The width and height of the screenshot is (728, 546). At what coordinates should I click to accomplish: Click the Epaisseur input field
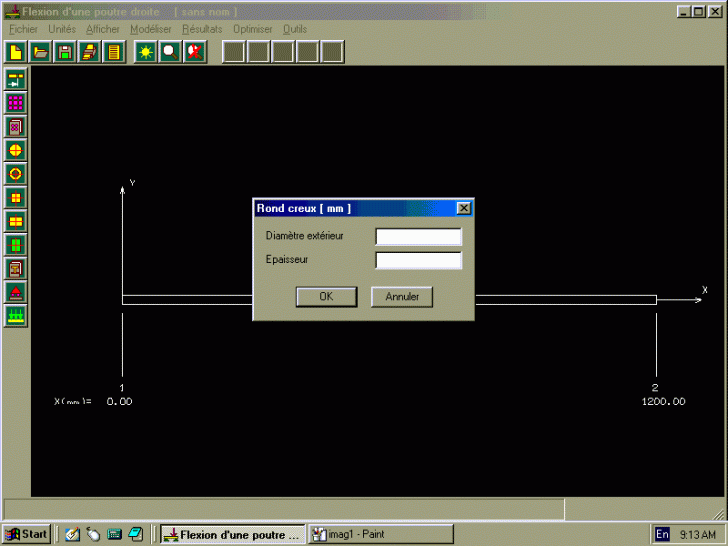click(x=418, y=260)
